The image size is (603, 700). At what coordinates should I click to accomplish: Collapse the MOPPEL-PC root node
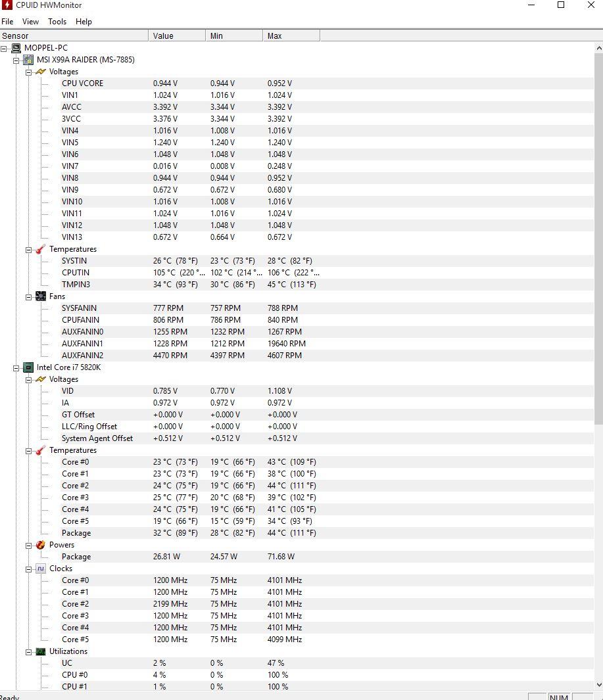coord(3,48)
